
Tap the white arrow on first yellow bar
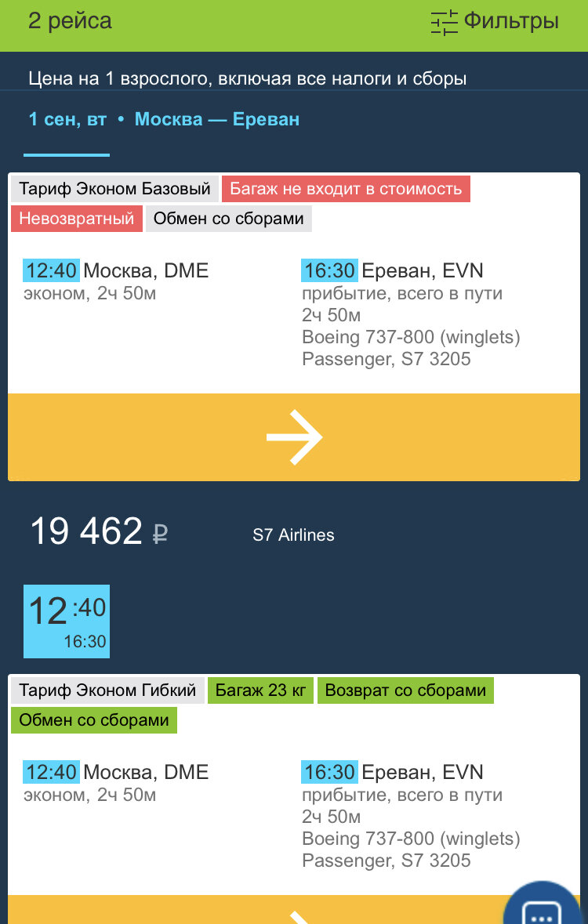(x=294, y=437)
